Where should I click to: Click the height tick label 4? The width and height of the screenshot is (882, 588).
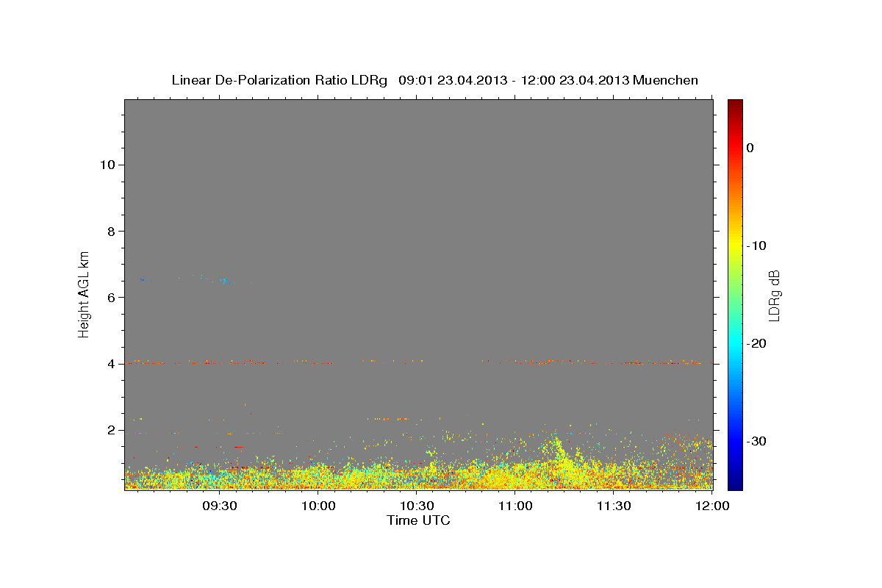click(111, 364)
